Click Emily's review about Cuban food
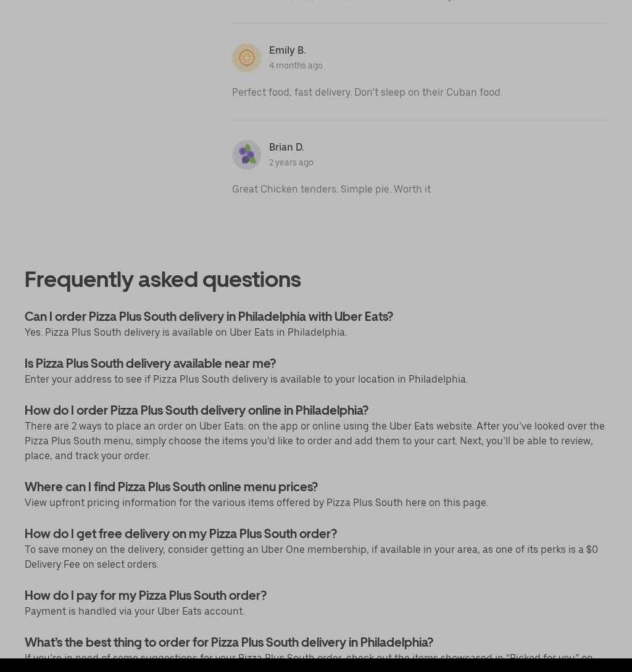The height and width of the screenshot is (672, 632). coord(367,92)
